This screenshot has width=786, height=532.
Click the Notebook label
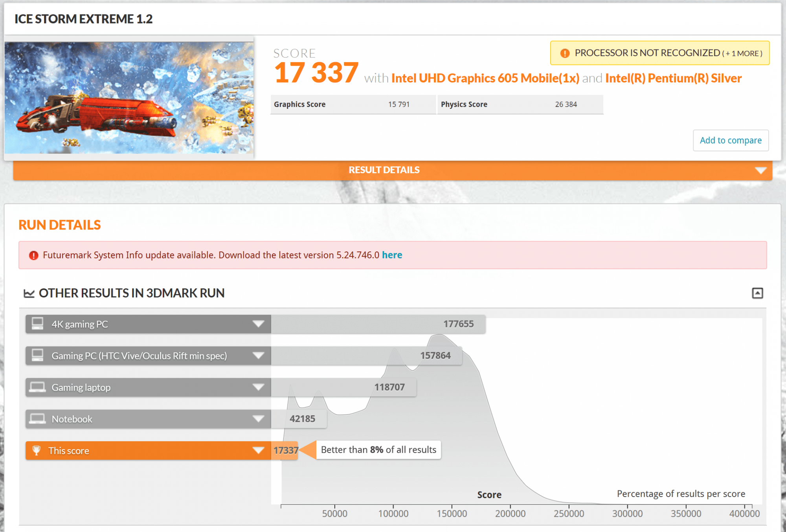pyautogui.click(x=72, y=419)
